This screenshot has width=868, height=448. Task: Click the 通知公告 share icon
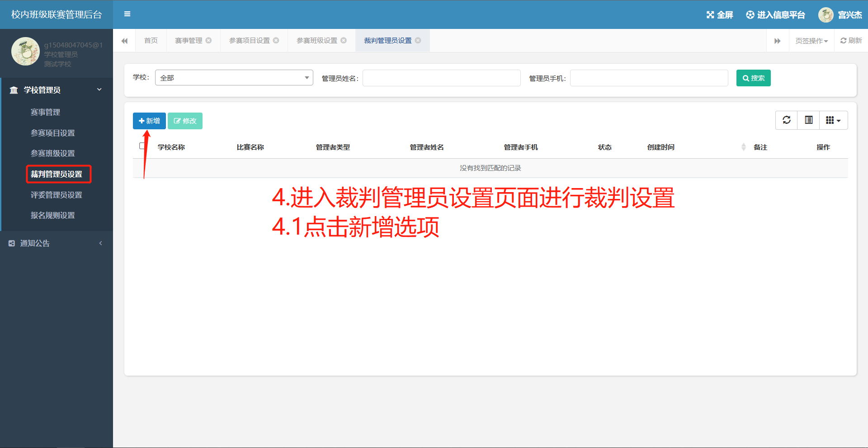click(x=12, y=243)
